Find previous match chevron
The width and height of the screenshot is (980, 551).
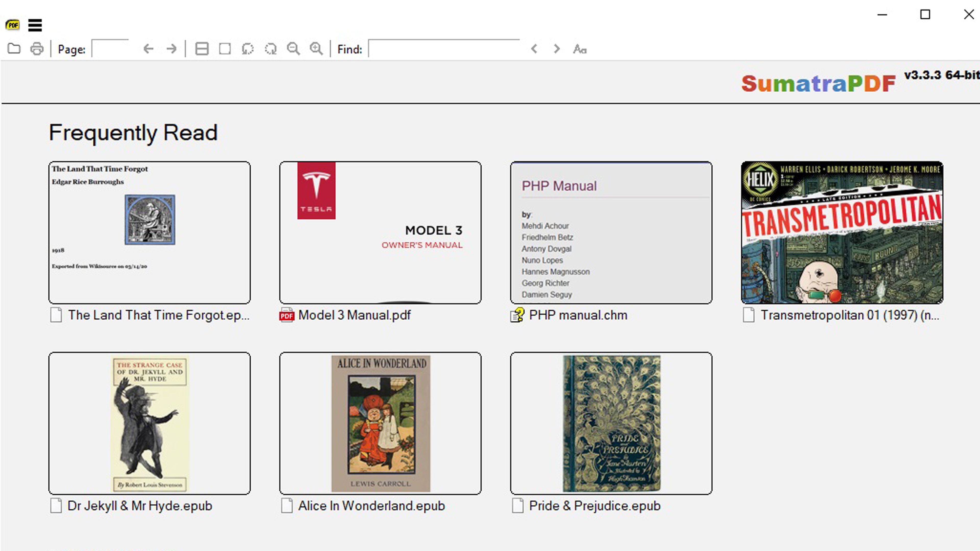[x=534, y=49]
